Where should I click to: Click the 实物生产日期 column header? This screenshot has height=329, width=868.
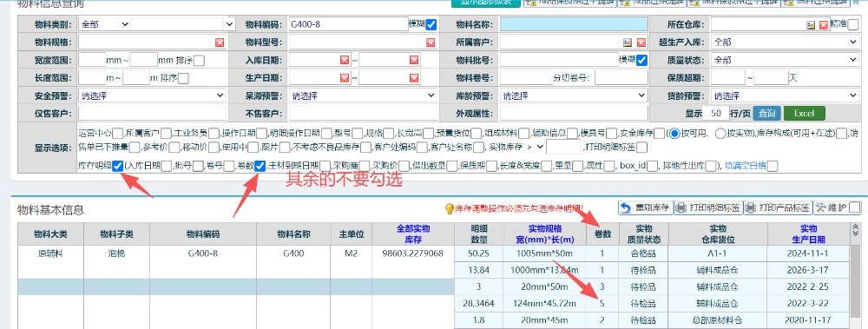808,234
